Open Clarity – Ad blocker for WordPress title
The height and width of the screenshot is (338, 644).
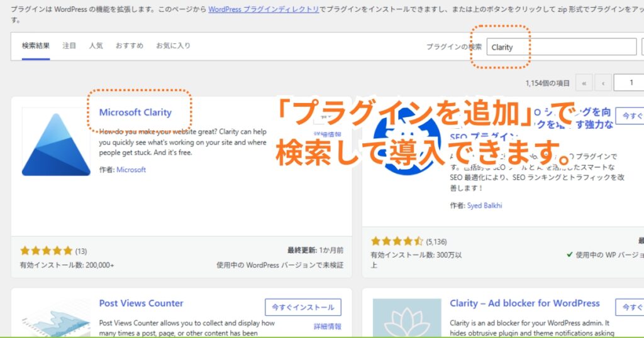pyautogui.click(x=525, y=303)
